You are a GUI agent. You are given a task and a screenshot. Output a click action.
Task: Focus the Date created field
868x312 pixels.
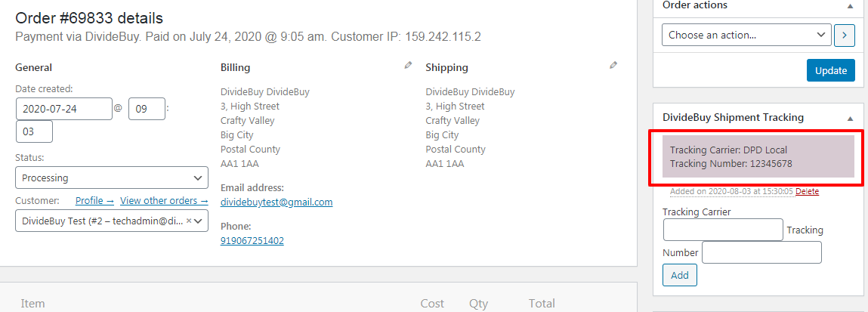(63, 109)
